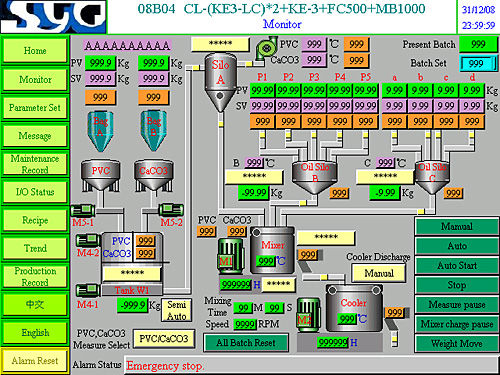
Task: Click the Cooler running hours value
Action: point(333,342)
